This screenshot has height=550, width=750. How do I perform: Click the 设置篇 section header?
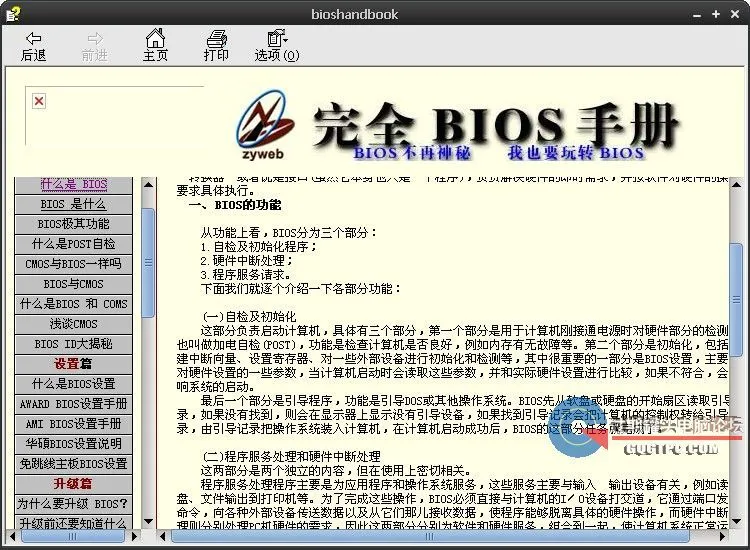[x=74, y=364]
